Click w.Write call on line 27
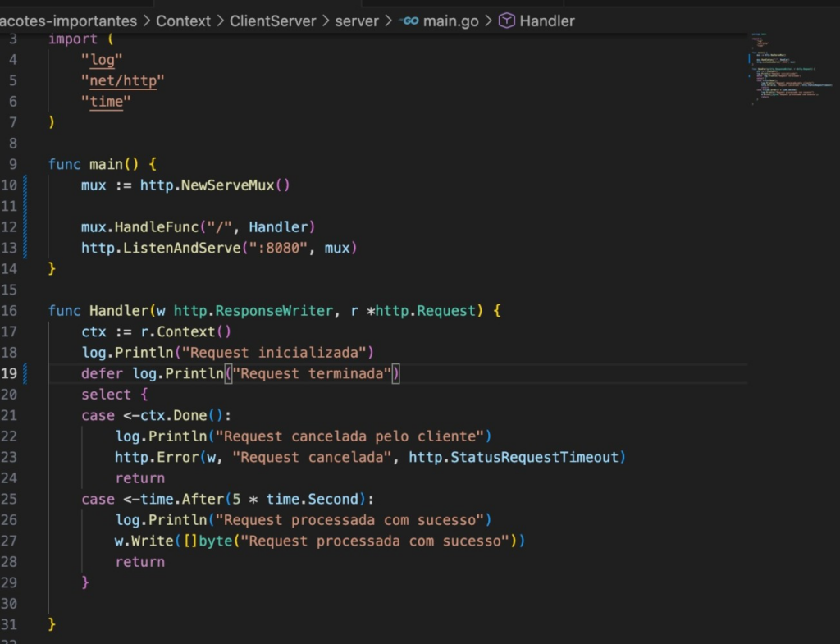Screen dimensions: 840x644 tap(144, 541)
